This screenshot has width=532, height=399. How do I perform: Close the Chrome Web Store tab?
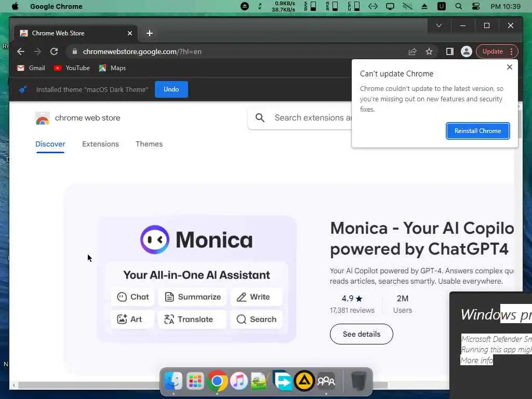129,33
